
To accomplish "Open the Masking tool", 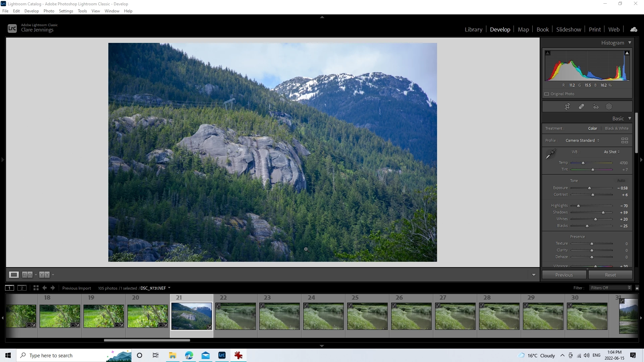I will click(609, 107).
